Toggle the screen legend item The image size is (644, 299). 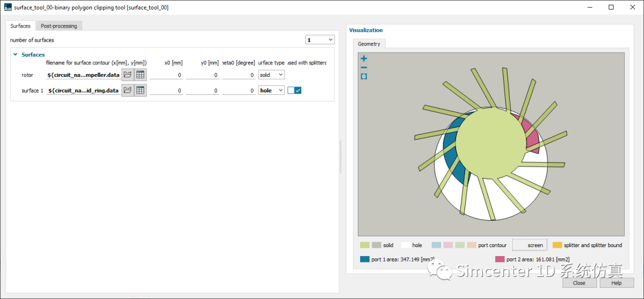pos(529,245)
